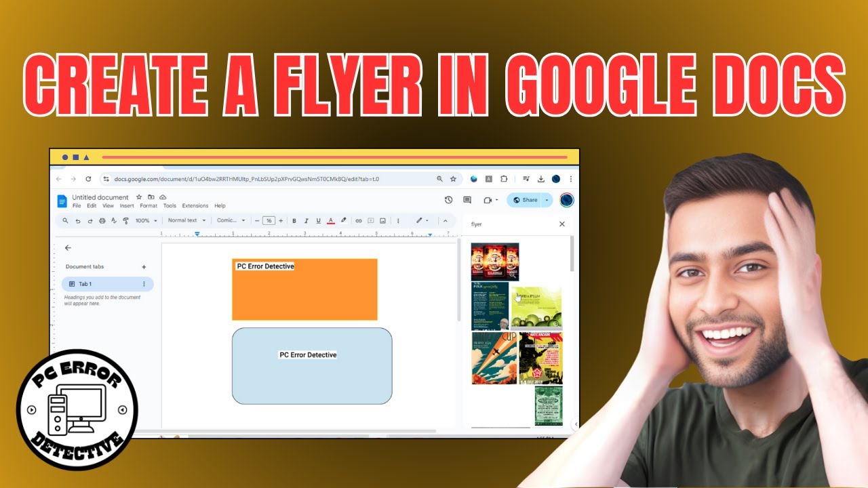This screenshot has height=488, width=868.
Task: Open the Insert menu
Action: pyautogui.click(x=127, y=206)
